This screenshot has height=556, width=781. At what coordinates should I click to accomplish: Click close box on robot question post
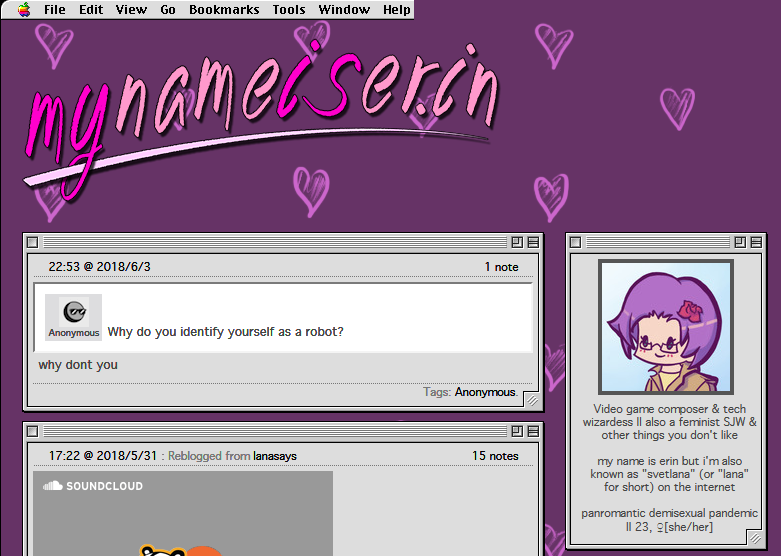(x=32, y=242)
